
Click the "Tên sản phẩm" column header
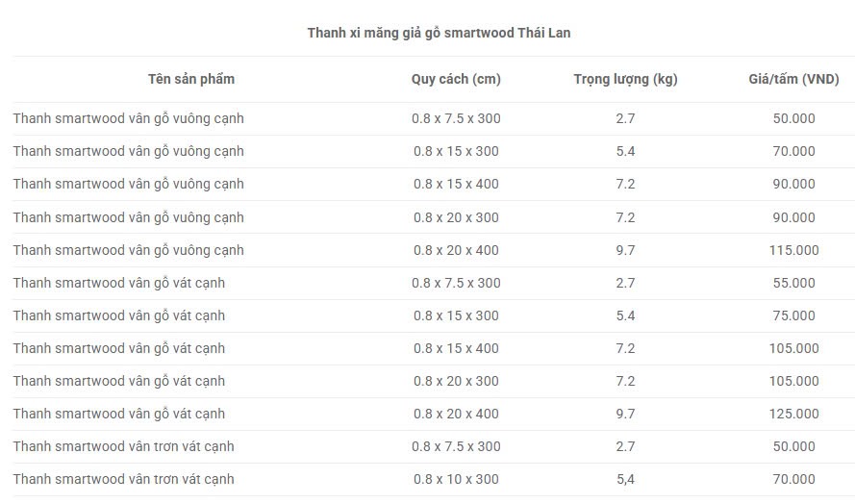[190, 79]
